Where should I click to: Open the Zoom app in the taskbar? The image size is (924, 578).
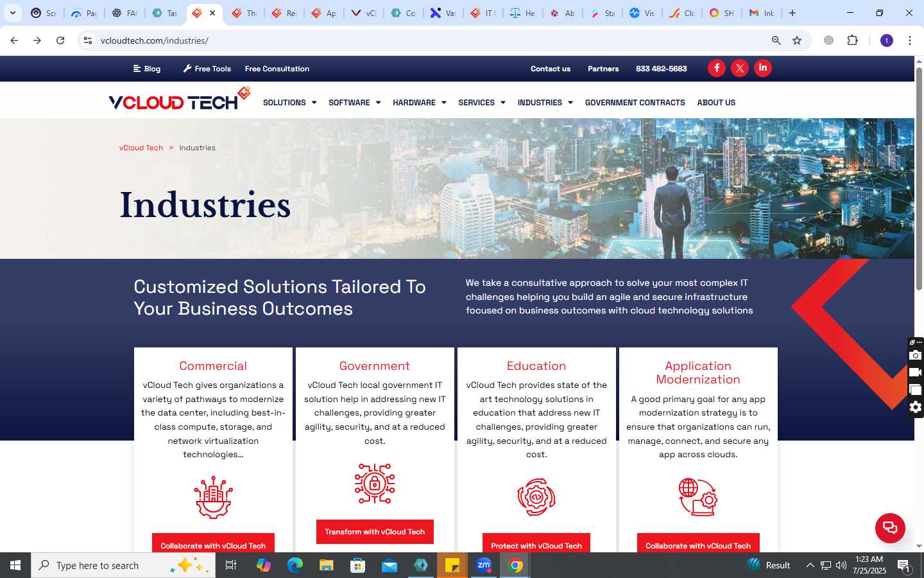pos(484,565)
